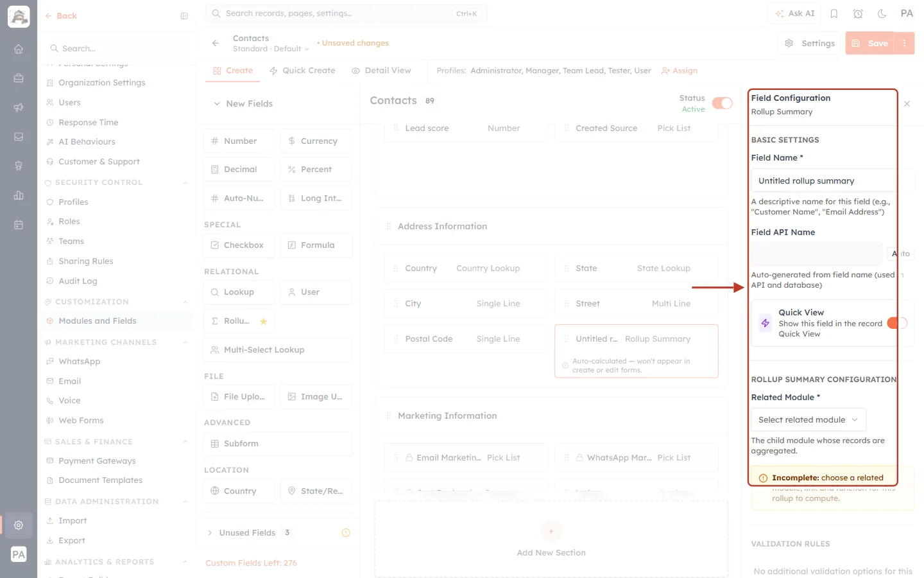Viewport: 924px width, 578px height.
Task: Open Sharing Rules in sidebar
Action: click(x=86, y=261)
